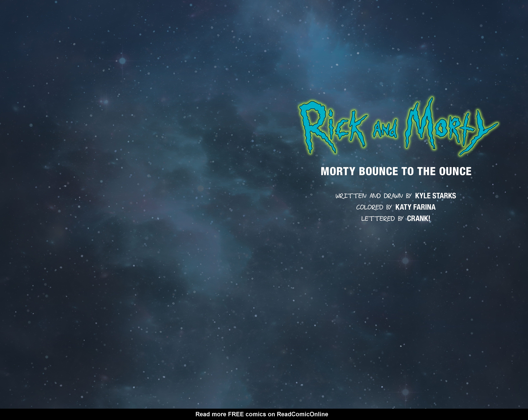This screenshot has width=528, height=420.
Task: Select the credit 'Lettered by'
Action: coord(382,219)
